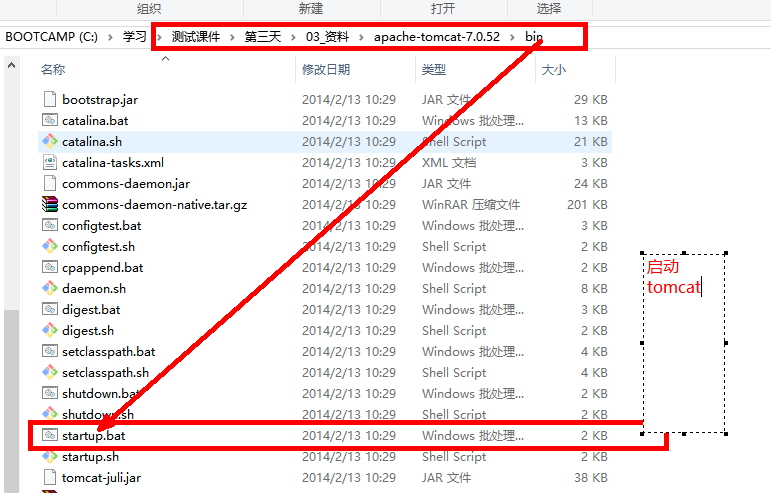771x493 pixels.
Task: Sort by 大小 column header
Action: pyautogui.click(x=554, y=70)
